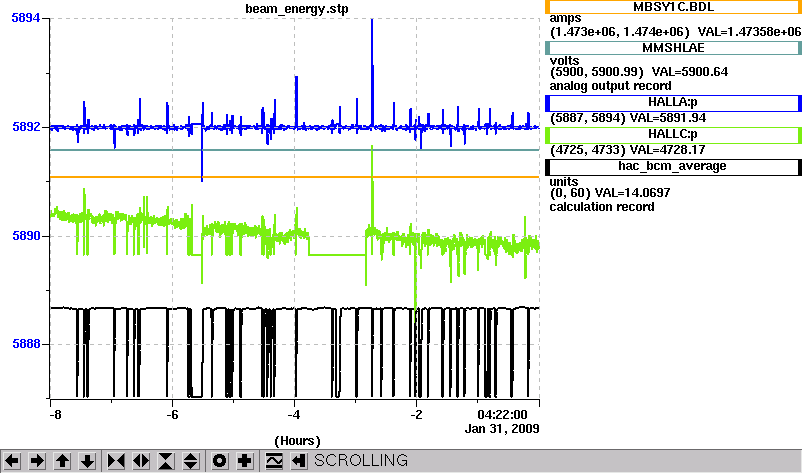This screenshot has height=473, width=802.
Task: Select the hac_bcm_average curve legend
Action: pos(673,167)
